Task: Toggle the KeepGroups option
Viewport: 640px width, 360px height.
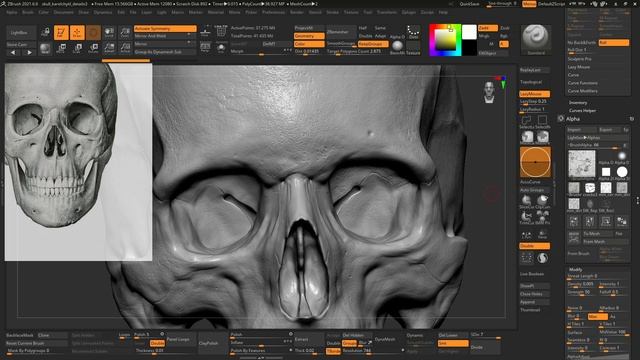Action: click(x=373, y=44)
